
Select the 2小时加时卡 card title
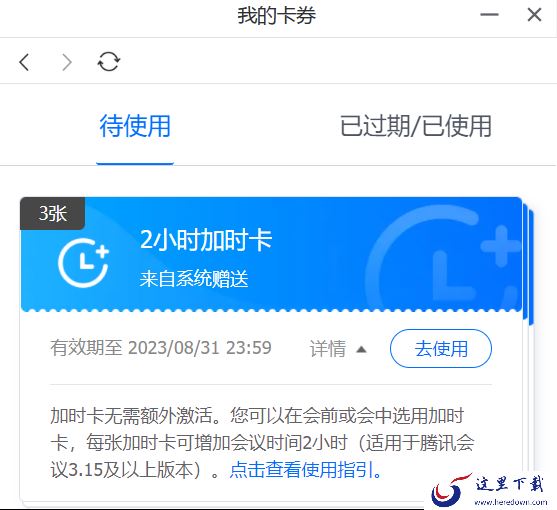click(x=206, y=240)
